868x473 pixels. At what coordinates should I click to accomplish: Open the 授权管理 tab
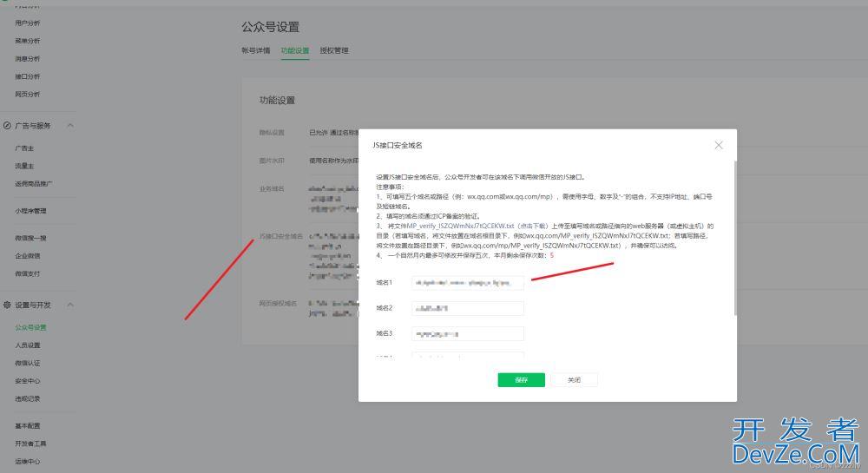[x=334, y=50]
